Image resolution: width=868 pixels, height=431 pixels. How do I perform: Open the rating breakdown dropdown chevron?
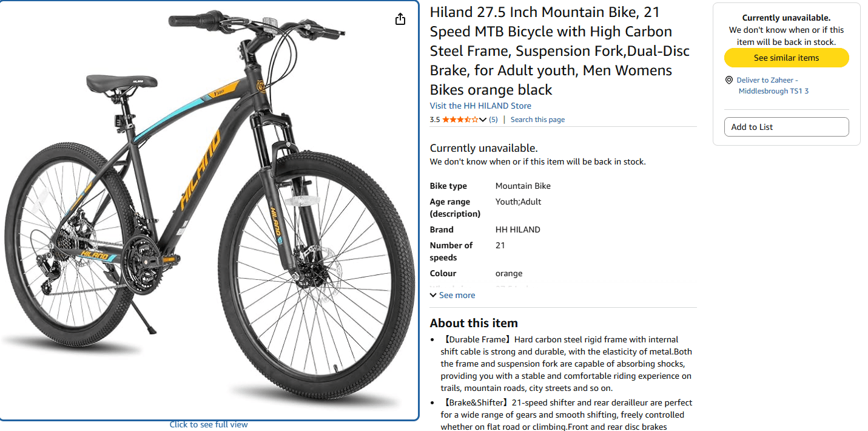click(483, 120)
